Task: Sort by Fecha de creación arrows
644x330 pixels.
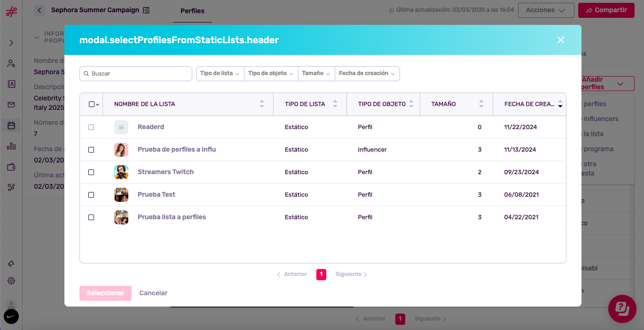Action: click(x=560, y=104)
